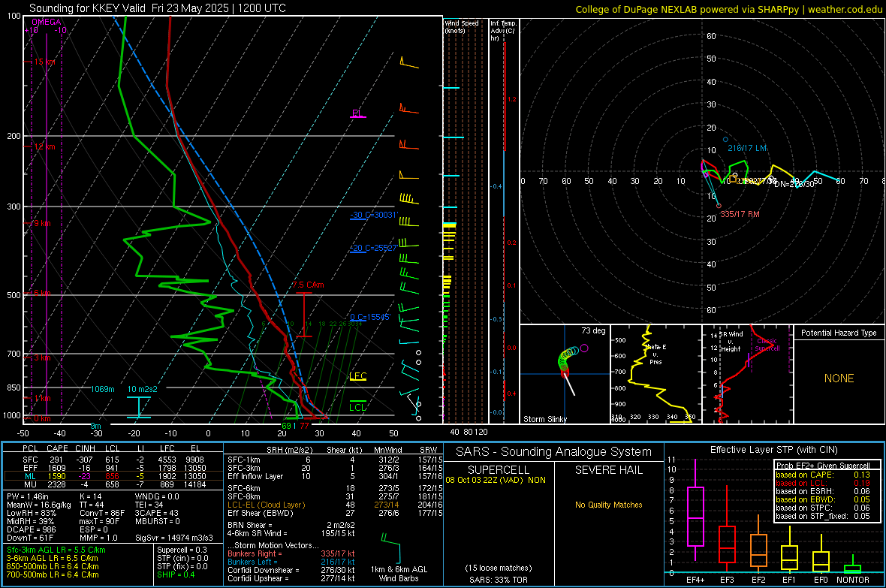Image resolution: width=886 pixels, height=588 pixels.
Task: Click the 'Wind Speed (knots)' panel header
Action: tap(462, 26)
